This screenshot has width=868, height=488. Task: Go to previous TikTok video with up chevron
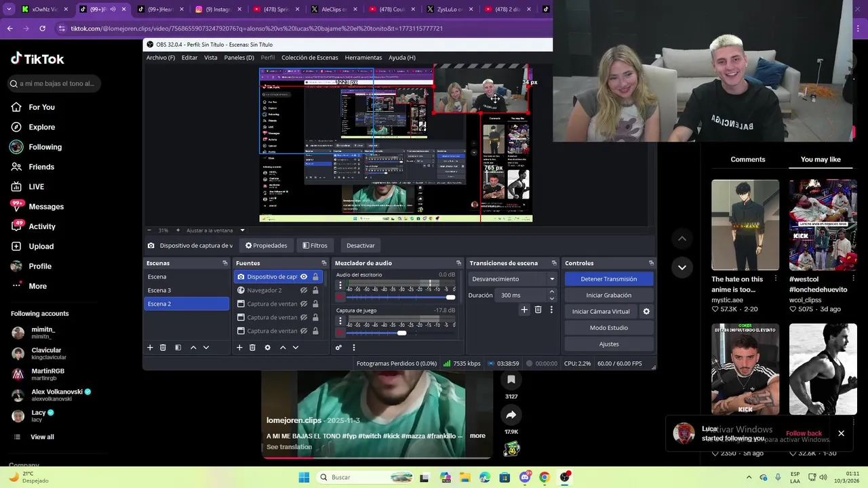click(682, 239)
